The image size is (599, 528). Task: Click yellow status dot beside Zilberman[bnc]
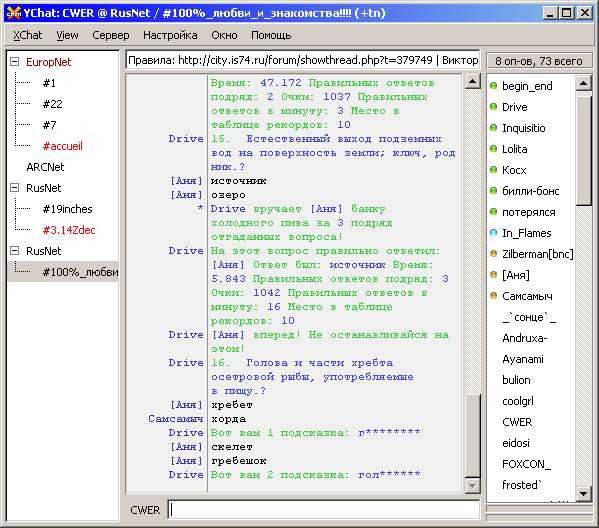pos(494,254)
